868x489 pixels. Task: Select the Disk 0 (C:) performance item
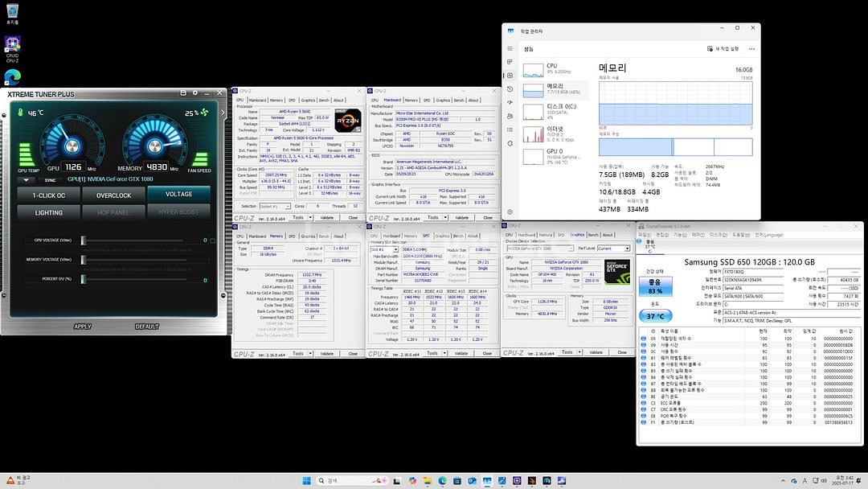coord(554,111)
